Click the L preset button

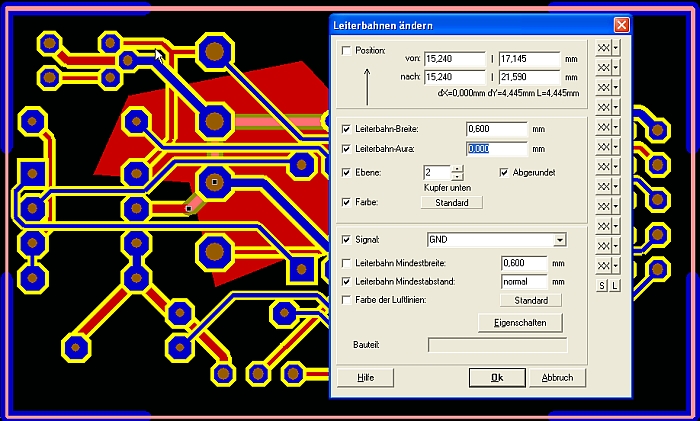[x=614, y=287]
